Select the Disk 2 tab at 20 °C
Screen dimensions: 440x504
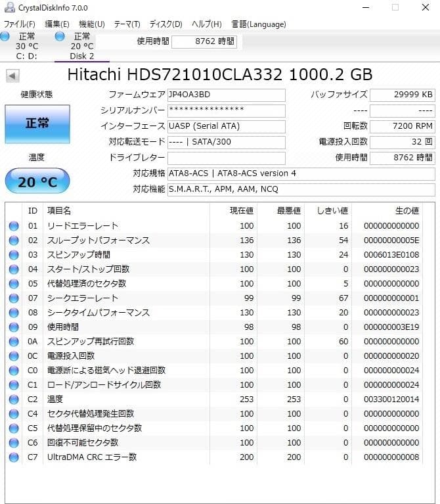82,46
